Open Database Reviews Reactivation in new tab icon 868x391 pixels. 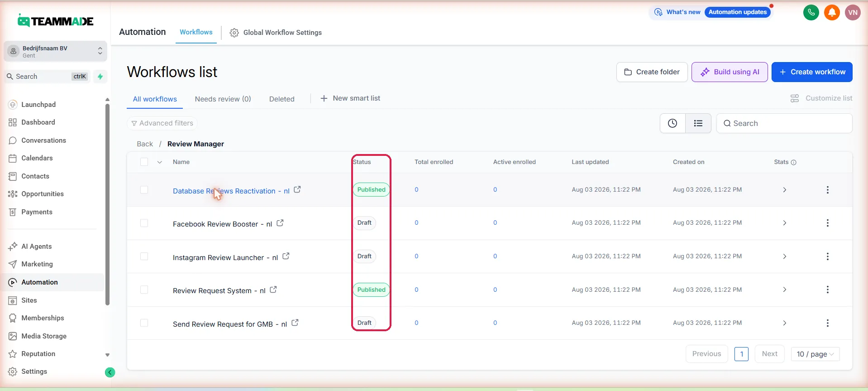pos(297,190)
